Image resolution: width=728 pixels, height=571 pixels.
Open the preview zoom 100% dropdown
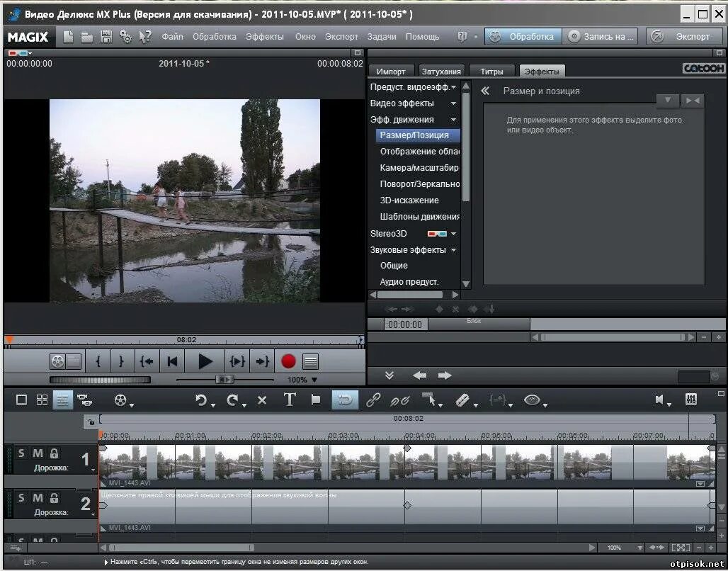[314, 380]
